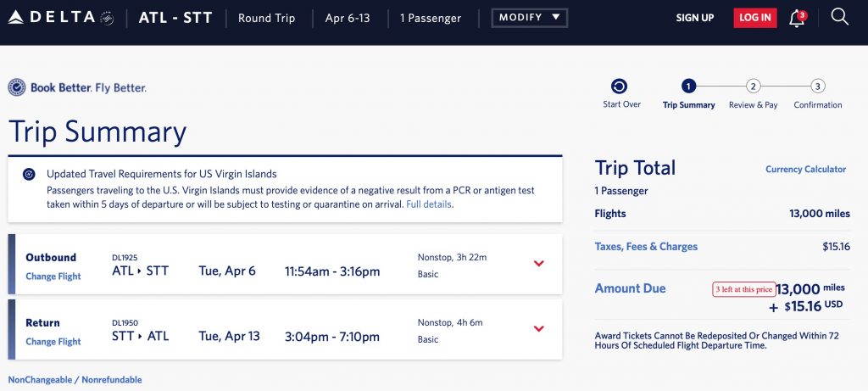Viewport: 868px width, 391px height.
Task: Go to the Trip Summary step
Action: click(688, 87)
